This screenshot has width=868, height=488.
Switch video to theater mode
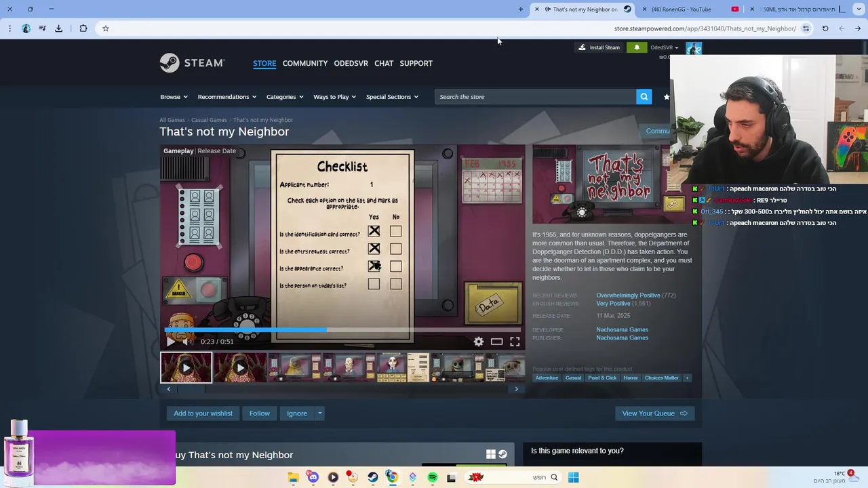click(x=497, y=342)
